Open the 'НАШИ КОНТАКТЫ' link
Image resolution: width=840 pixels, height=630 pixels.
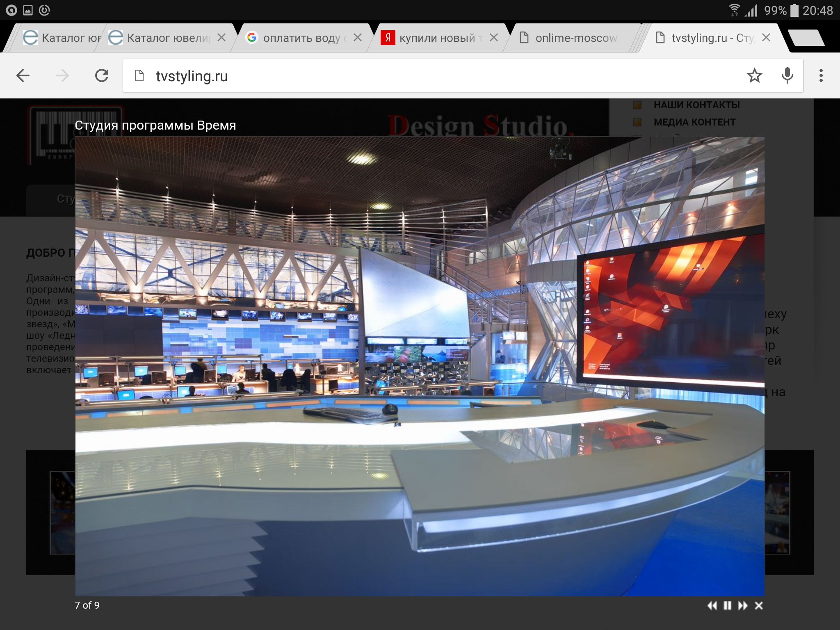click(x=696, y=105)
